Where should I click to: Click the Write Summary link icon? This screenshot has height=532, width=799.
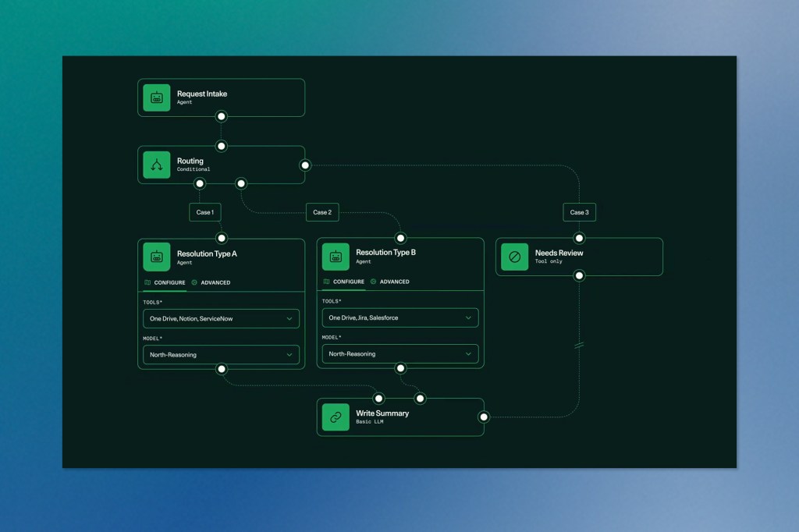(x=336, y=417)
